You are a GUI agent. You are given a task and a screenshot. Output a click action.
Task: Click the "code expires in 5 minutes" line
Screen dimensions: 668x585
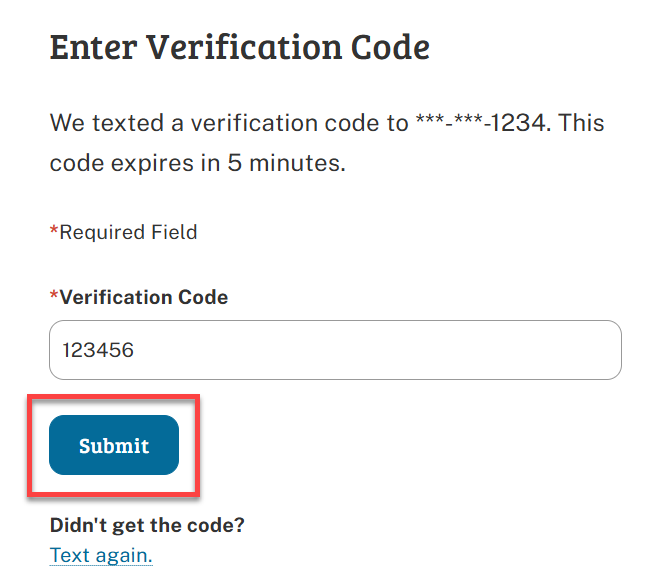[x=197, y=163]
